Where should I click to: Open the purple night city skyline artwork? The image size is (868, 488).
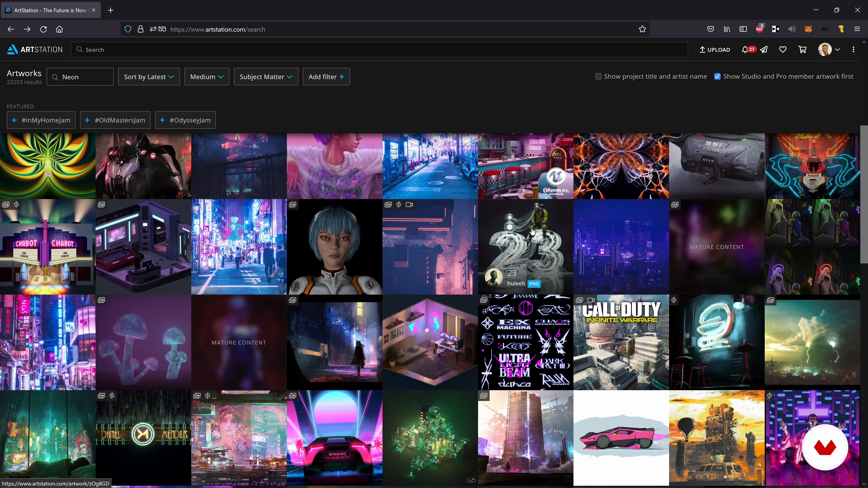(621, 247)
